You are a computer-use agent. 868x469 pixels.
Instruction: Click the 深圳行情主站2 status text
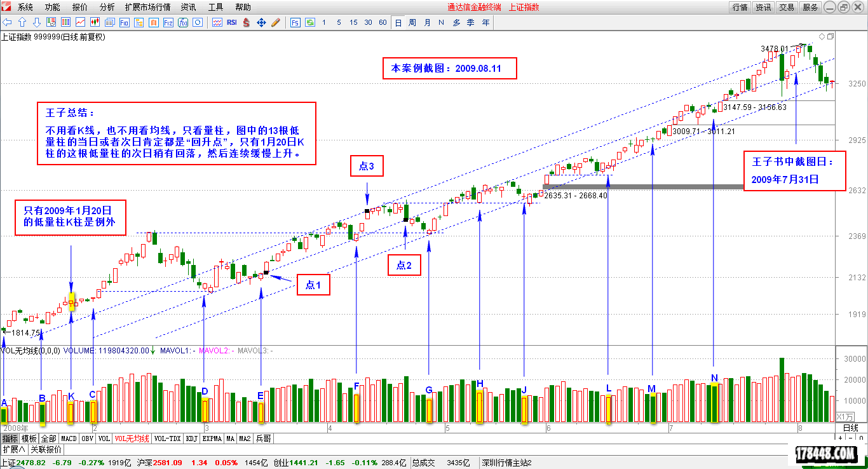click(x=505, y=463)
